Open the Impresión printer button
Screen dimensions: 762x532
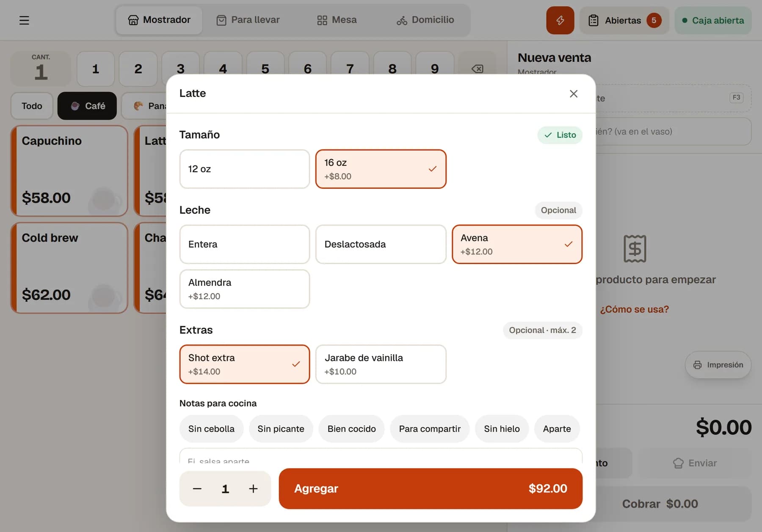(718, 365)
